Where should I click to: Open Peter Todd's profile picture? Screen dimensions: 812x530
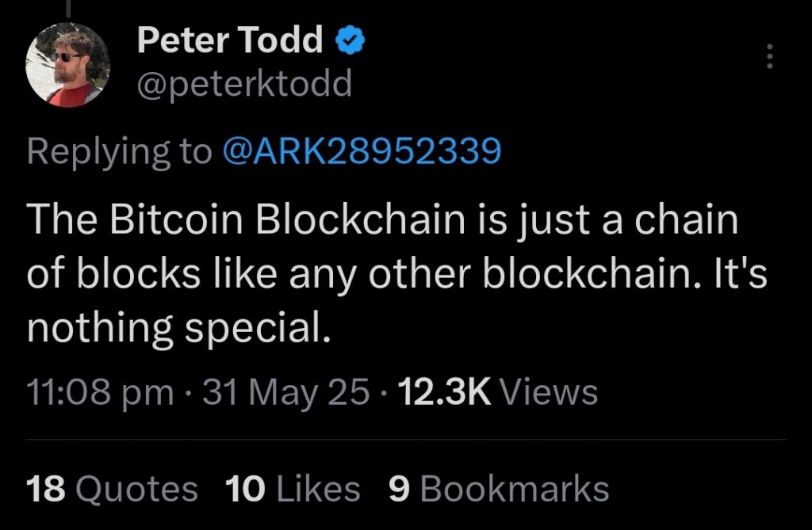(67, 65)
